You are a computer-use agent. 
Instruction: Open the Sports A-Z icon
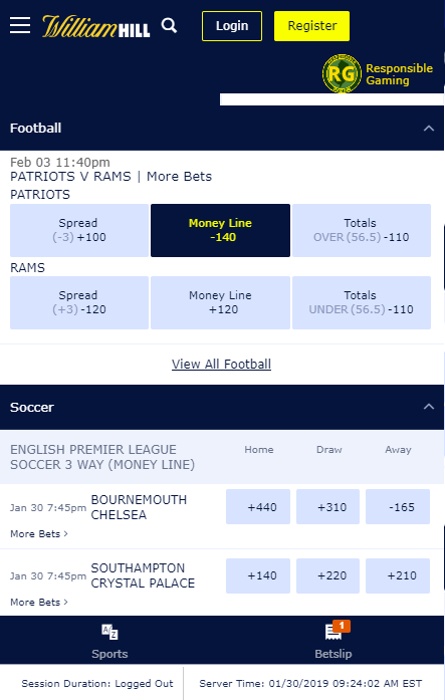point(110,632)
